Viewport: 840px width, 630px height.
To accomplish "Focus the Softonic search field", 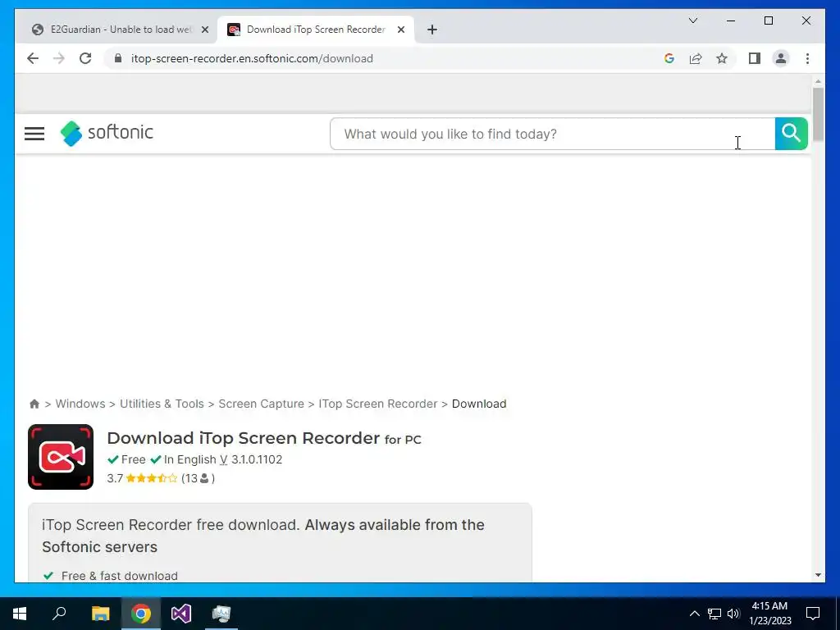I will coord(552,134).
